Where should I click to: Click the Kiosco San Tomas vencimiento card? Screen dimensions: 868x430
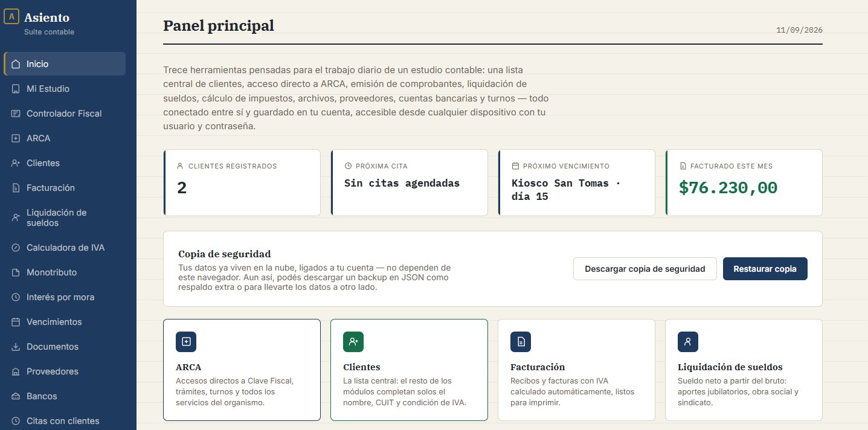576,182
